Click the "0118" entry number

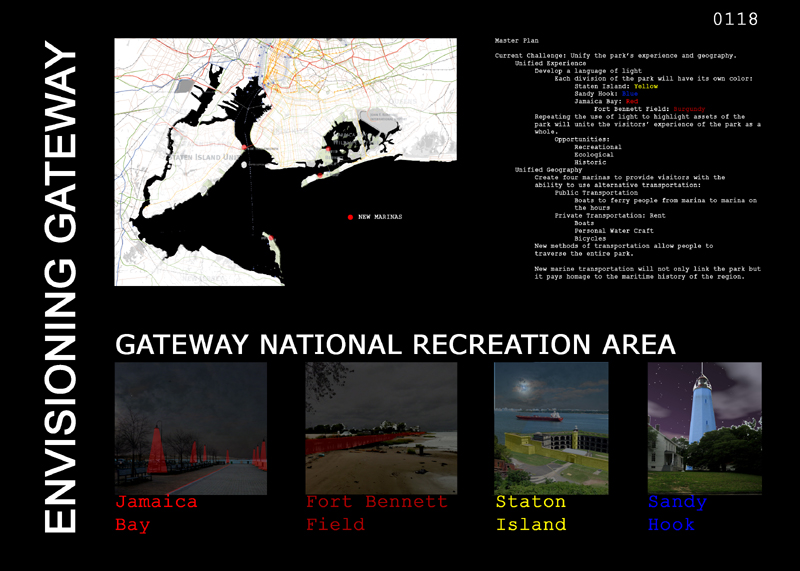click(735, 19)
